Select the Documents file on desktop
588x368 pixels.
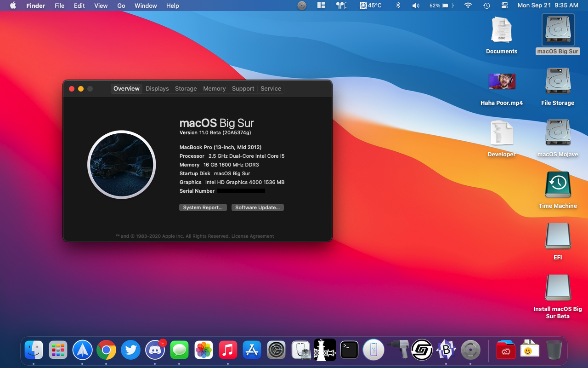point(502,30)
